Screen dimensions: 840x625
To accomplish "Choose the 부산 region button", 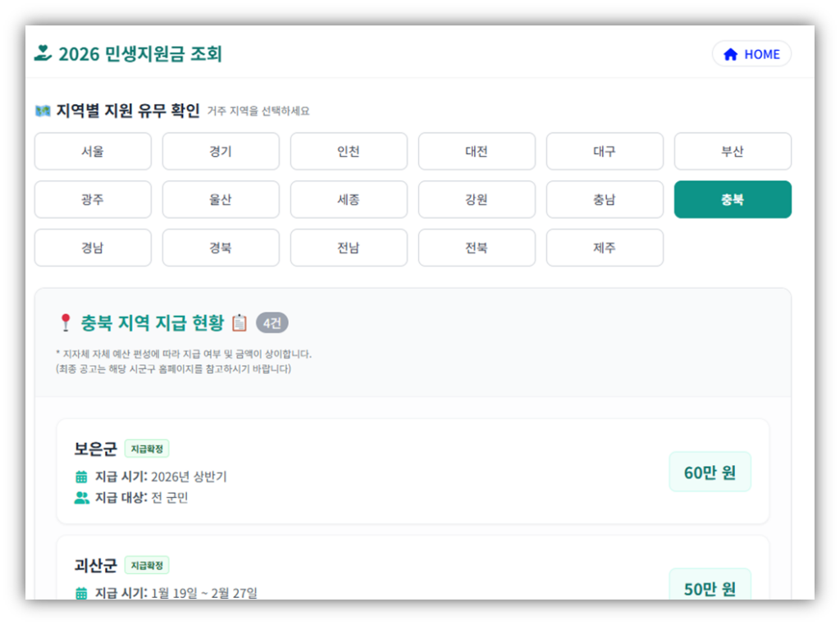I will (x=733, y=152).
